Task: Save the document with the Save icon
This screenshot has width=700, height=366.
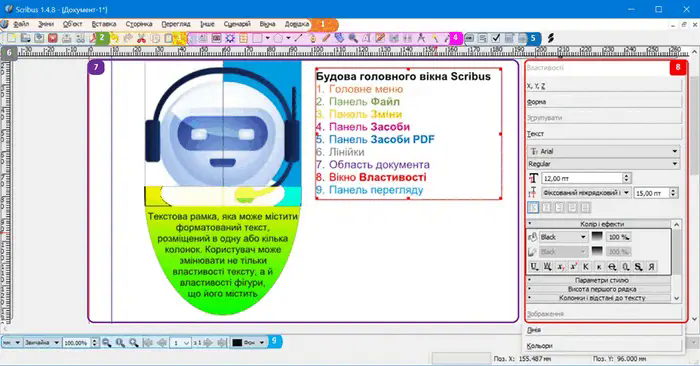Action: coord(39,38)
